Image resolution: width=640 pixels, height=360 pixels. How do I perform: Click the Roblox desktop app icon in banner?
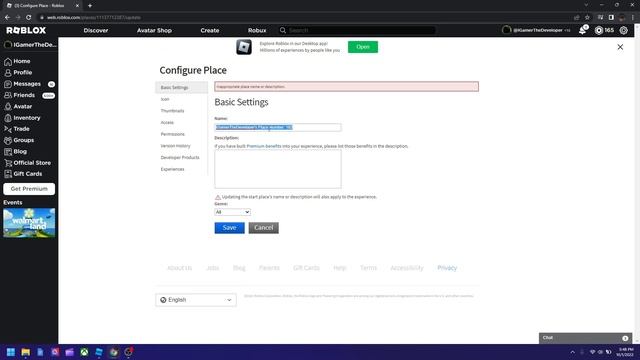point(244,47)
